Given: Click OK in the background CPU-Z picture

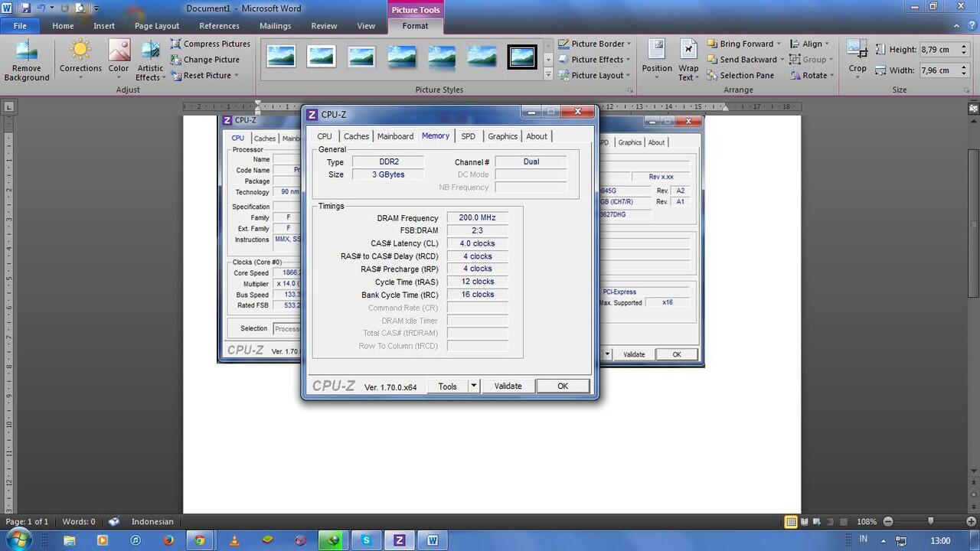Looking at the screenshot, I should 677,354.
